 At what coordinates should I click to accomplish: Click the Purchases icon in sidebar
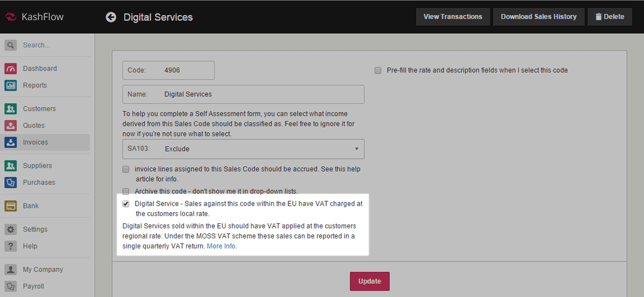click(x=11, y=182)
